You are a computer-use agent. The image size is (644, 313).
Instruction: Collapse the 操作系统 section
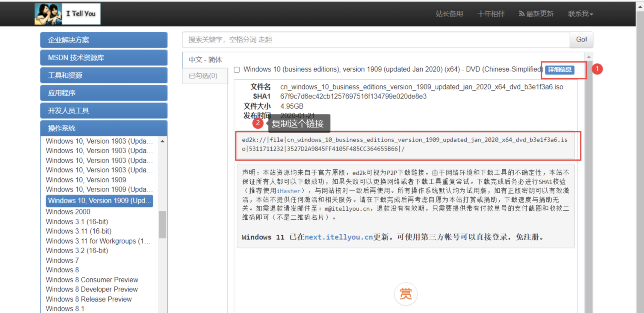[104, 128]
